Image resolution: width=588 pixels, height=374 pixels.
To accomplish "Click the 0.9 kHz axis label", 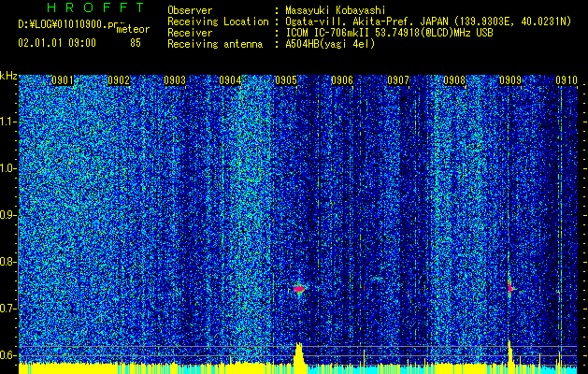I will [8, 215].
